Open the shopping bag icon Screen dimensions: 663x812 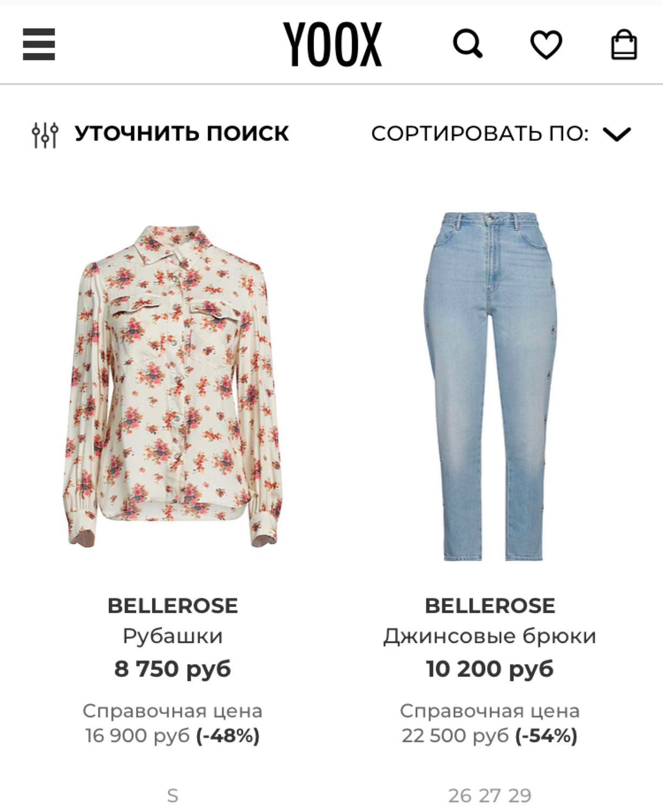624,44
